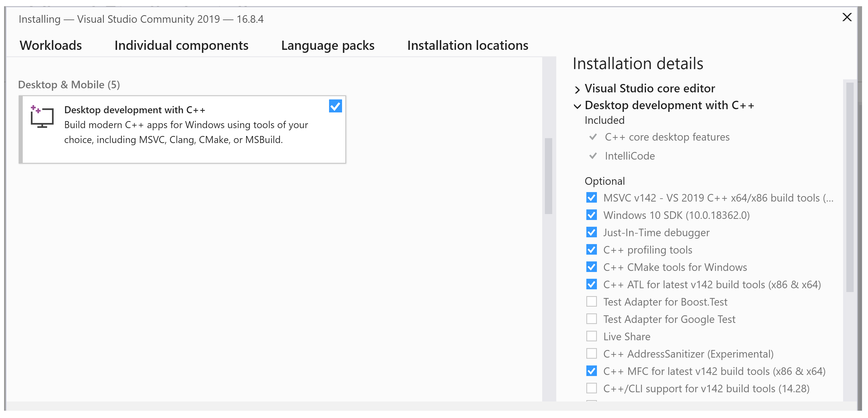Select the Desktop development with C++ workload card
Viewport: 868px width, 418px height.
pyautogui.click(x=182, y=130)
